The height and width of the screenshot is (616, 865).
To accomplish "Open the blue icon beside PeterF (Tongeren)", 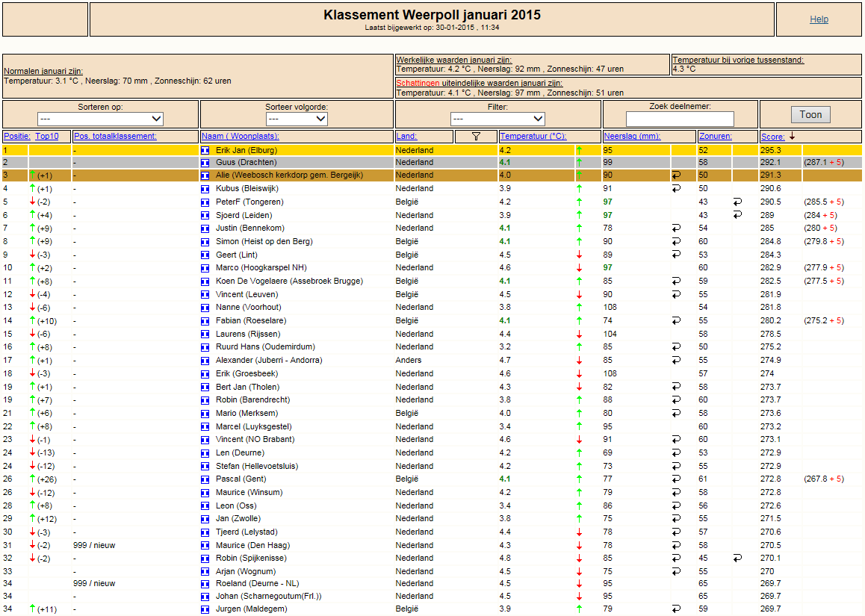I will point(205,202).
